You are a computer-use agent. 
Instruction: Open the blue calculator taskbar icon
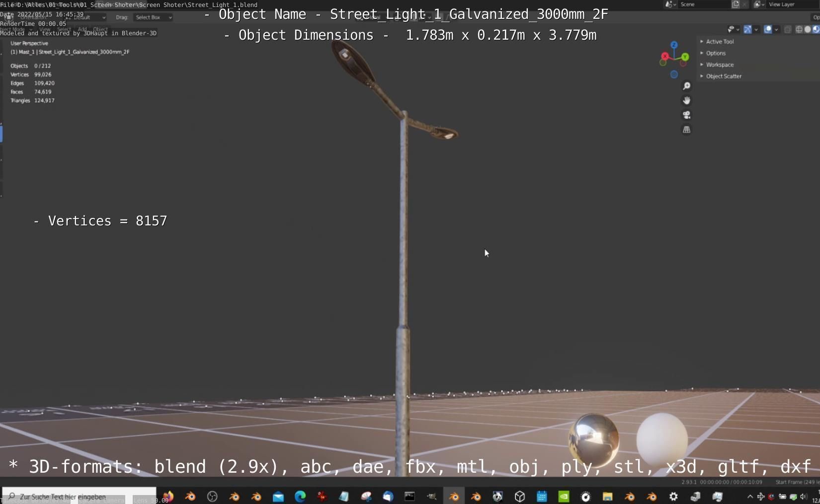click(x=542, y=497)
